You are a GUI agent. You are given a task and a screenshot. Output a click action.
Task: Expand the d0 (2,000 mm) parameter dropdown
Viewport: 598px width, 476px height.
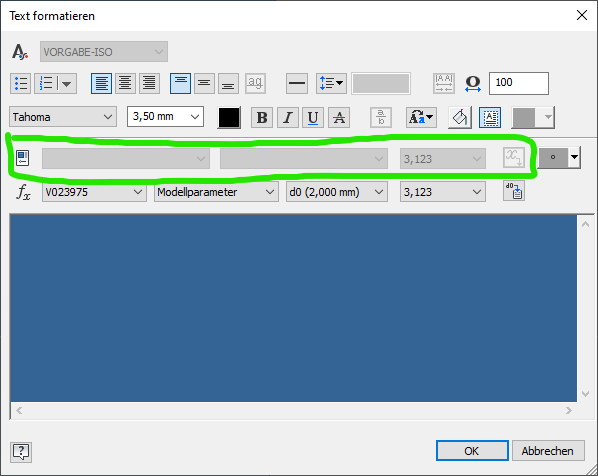[337, 192]
